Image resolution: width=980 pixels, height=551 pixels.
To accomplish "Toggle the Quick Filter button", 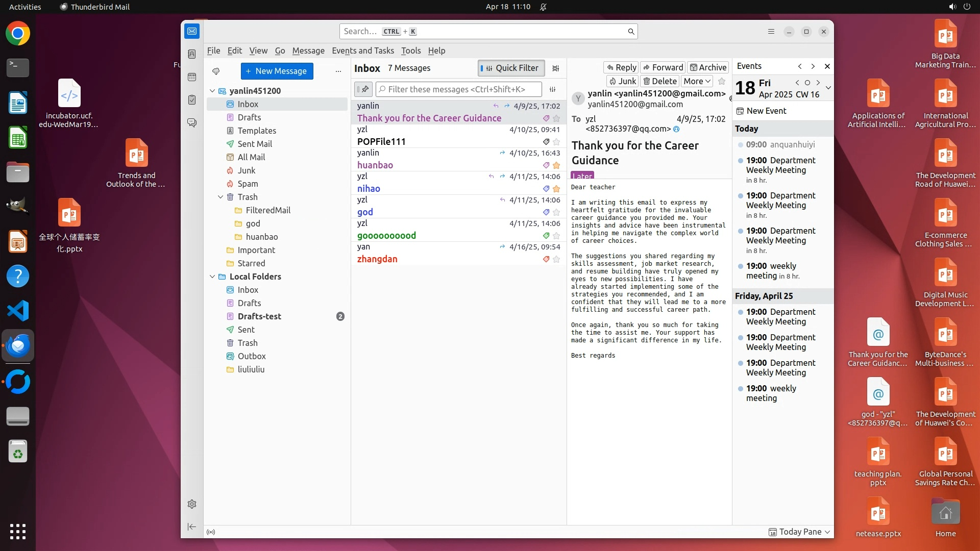I will point(511,68).
